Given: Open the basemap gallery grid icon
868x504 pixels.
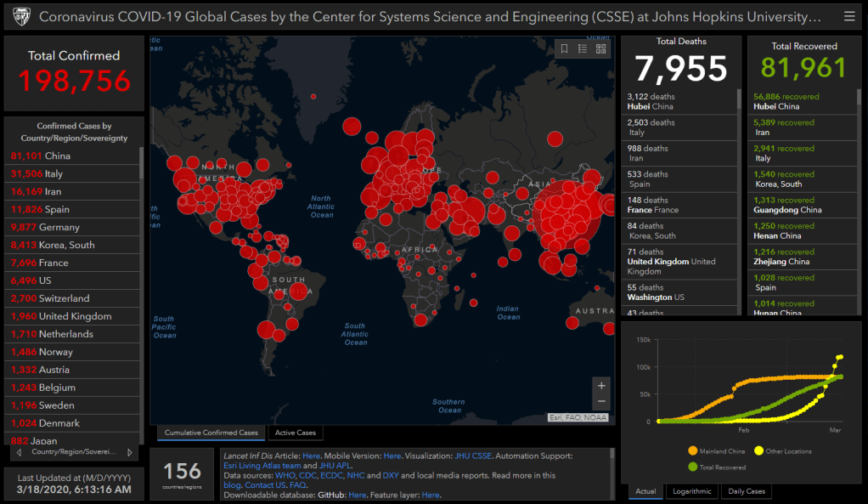Looking at the screenshot, I should [601, 49].
